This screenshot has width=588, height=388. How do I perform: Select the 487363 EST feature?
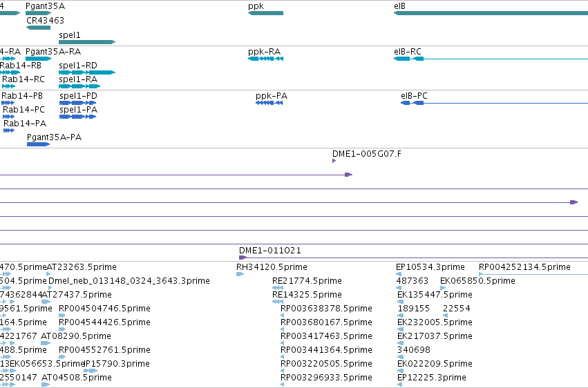tap(399, 288)
